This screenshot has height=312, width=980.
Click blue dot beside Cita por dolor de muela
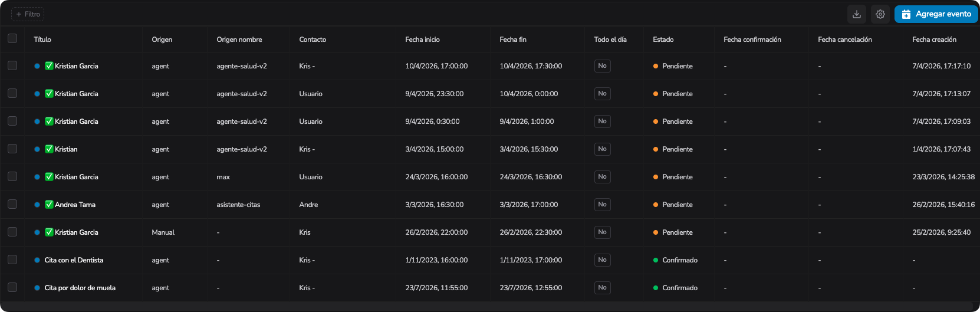(37, 288)
